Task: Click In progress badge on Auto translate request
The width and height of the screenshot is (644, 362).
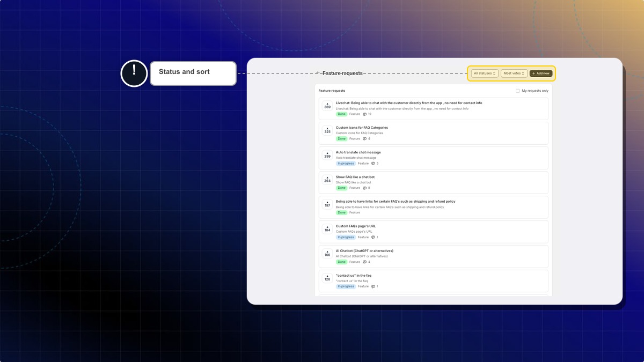Action: 346,164
